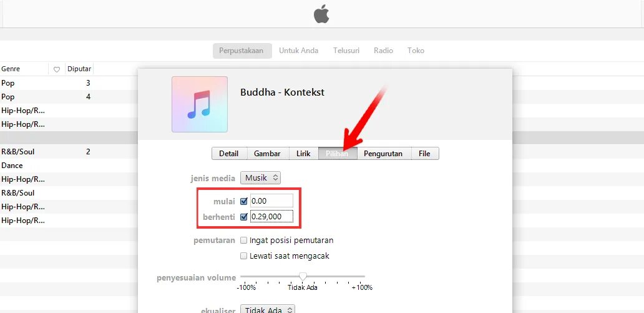Select the Radio section
This screenshot has width=644, height=313.
[x=383, y=51]
